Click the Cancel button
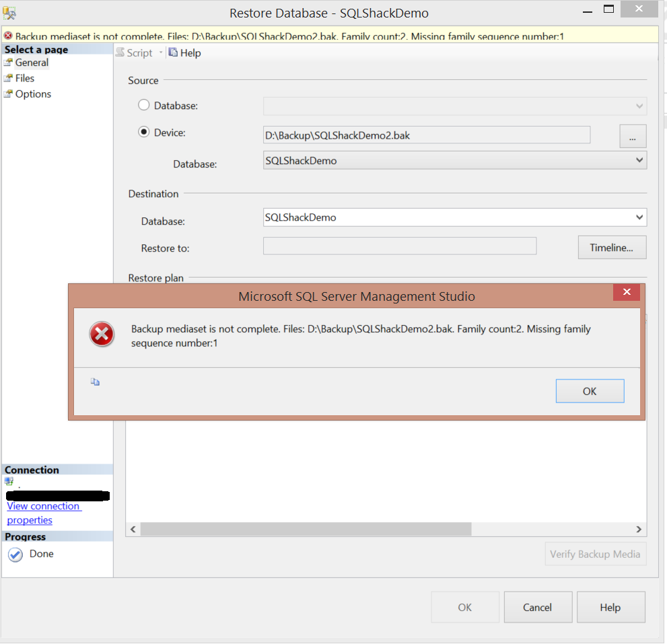The height and width of the screenshot is (644, 667). [538, 608]
